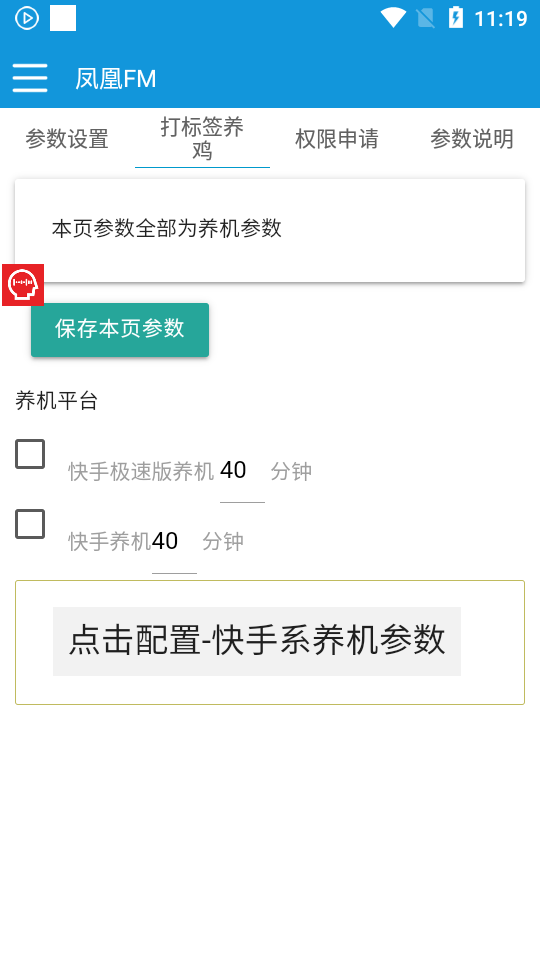
Task: Switch to the 参数设置 tab
Action: click(67, 138)
